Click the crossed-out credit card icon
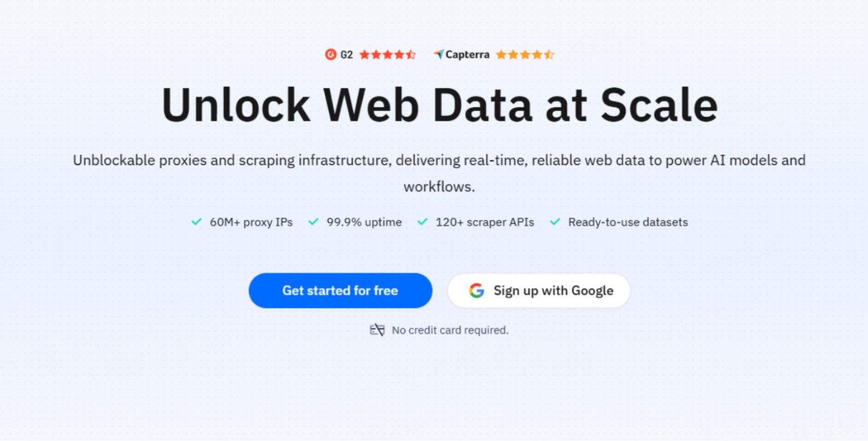 377,330
